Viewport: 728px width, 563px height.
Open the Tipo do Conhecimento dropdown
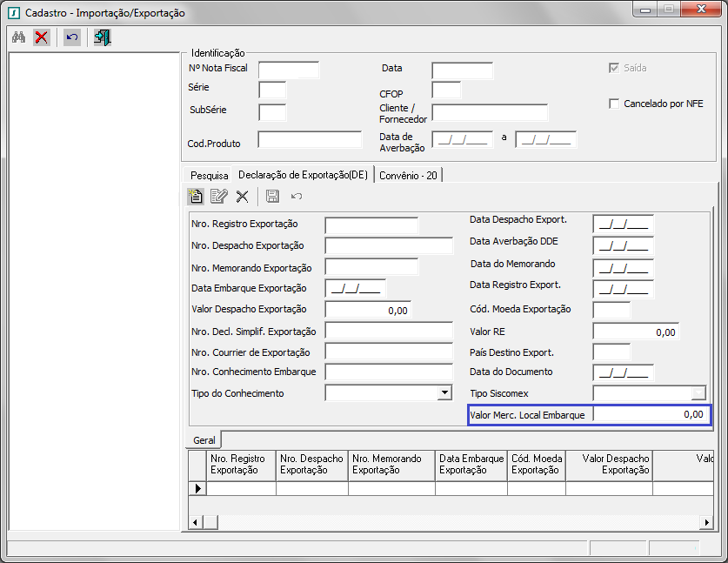tap(444, 393)
